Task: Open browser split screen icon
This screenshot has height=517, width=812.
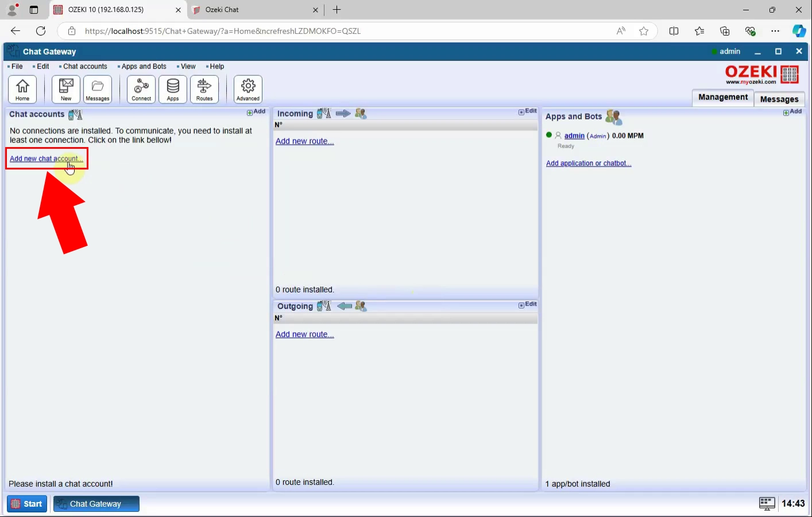Action: pos(674,31)
